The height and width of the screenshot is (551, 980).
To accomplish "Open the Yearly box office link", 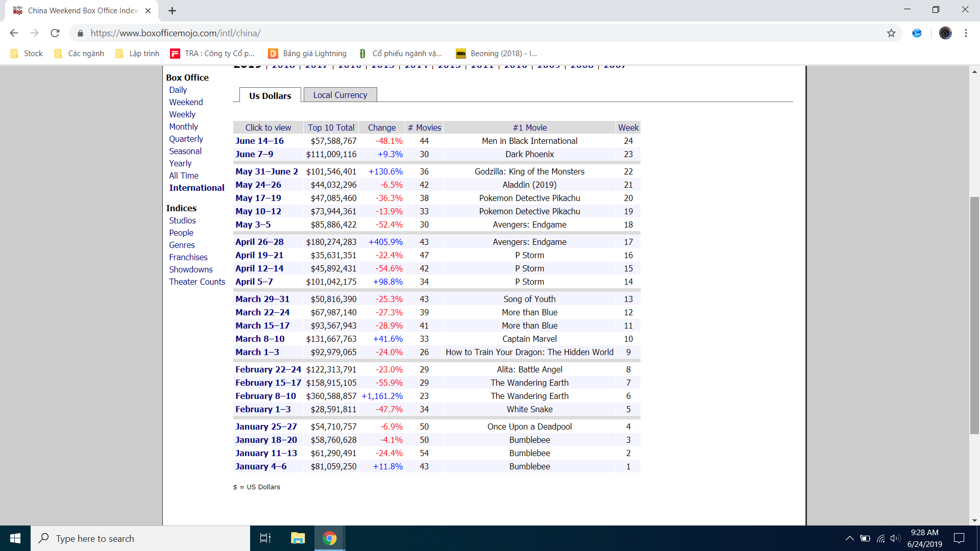I will (180, 163).
